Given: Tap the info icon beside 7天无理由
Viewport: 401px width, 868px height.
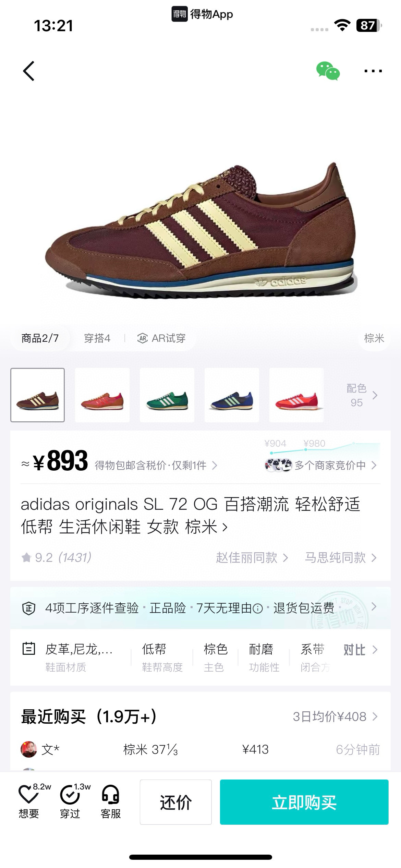Looking at the screenshot, I should tap(258, 608).
